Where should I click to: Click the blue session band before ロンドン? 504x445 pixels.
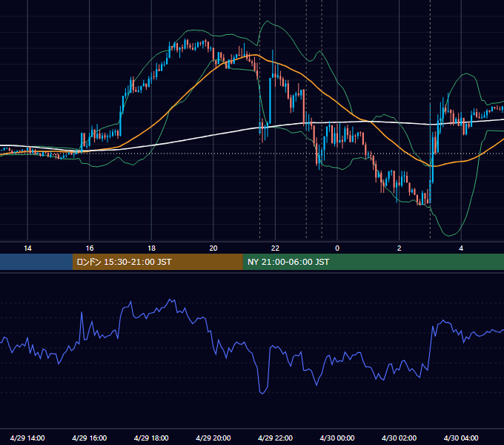click(x=36, y=262)
